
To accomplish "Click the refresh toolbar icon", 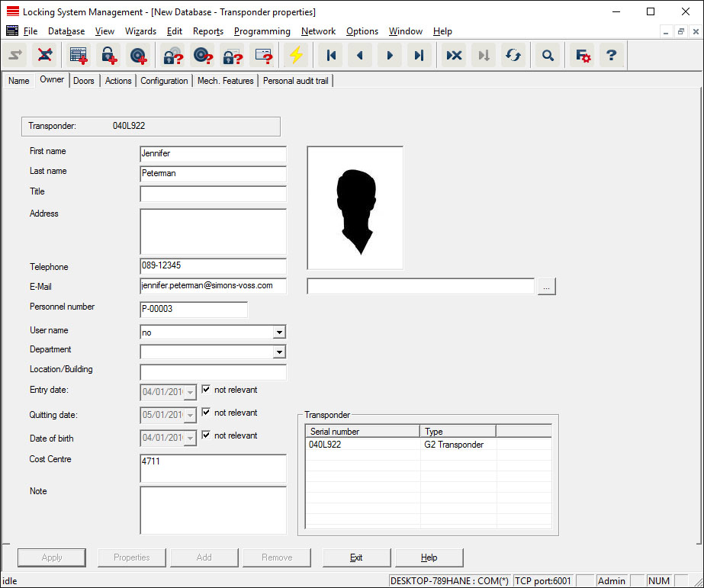I will pyautogui.click(x=513, y=56).
